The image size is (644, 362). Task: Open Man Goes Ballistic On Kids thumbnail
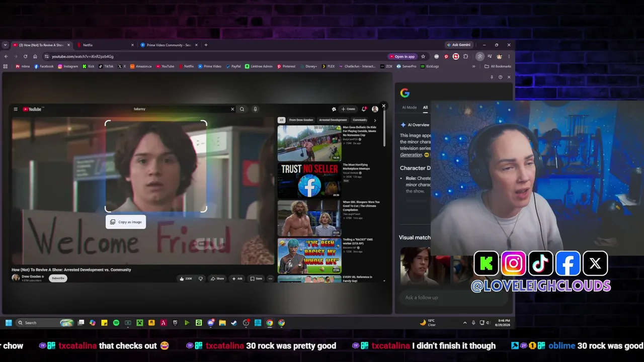tap(309, 143)
